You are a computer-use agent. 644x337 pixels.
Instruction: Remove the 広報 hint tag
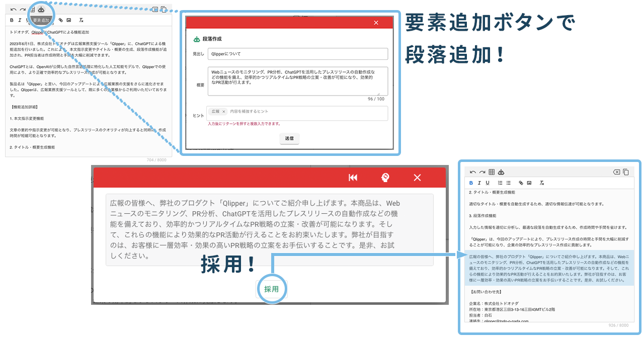224,112
